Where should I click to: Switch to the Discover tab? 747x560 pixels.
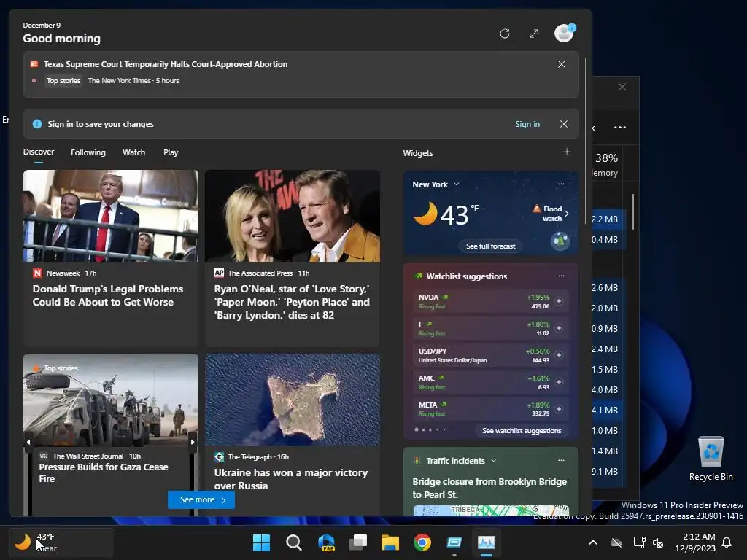[x=39, y=152]
